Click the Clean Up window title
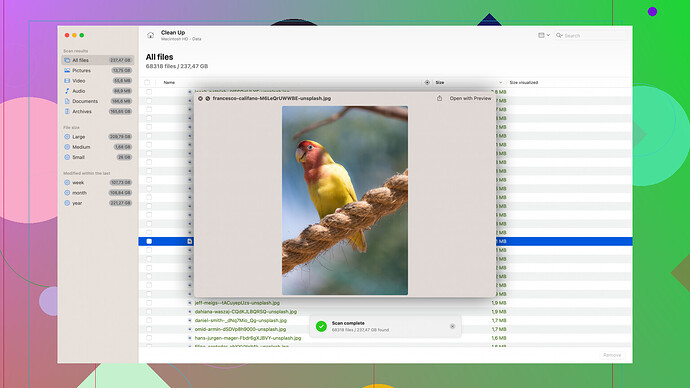 click(173, 33)
